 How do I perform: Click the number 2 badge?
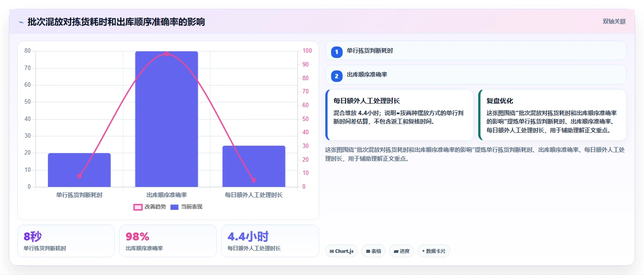[x=336, y=76]
